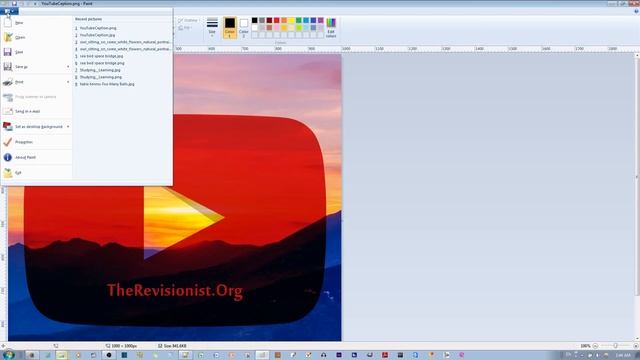Pick the red color swatch

click(x=277, y=20)
